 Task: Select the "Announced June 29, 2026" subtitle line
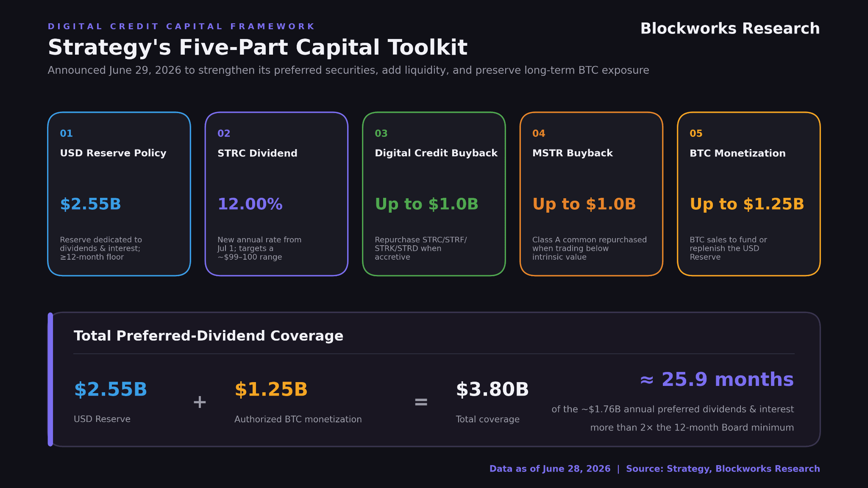pos(348,70)
